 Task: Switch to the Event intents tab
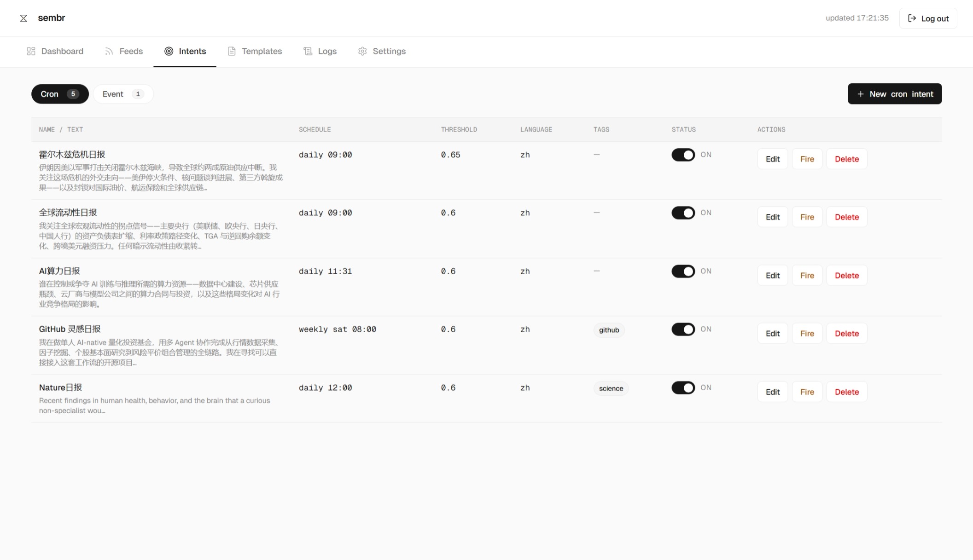click(x=123, y=94)
